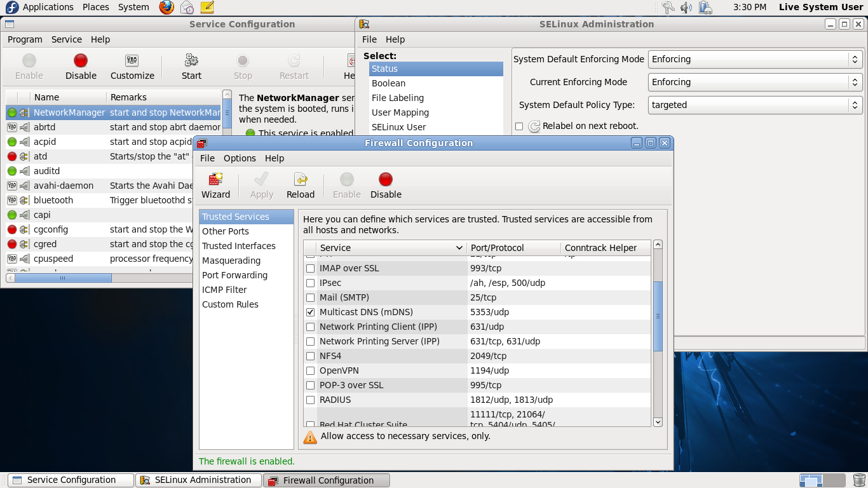The height and width of the screenshot is (488, 868).
Task: Click Remarks column header in services list
Action: click(164, 97)
